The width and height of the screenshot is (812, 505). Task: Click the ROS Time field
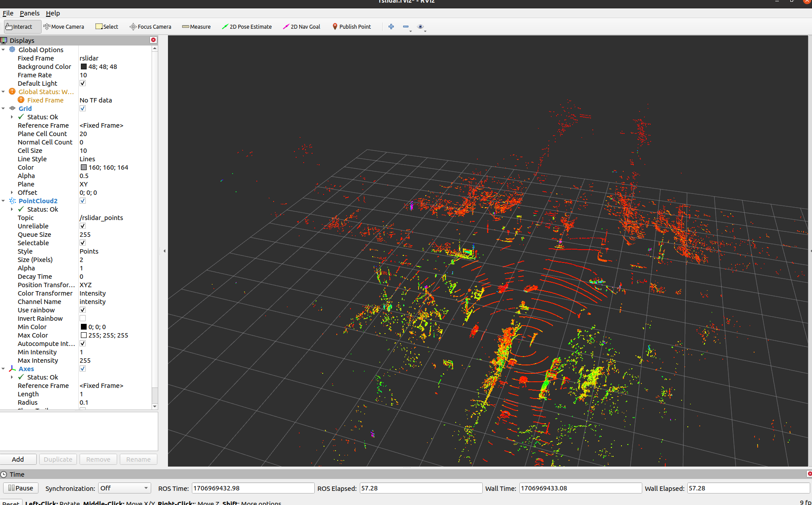pyautogui.click(x=253, y=488)
